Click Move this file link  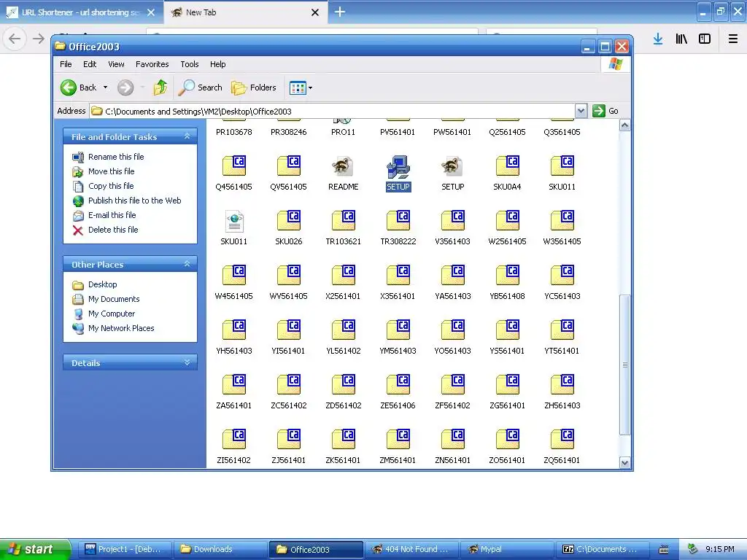click(x=111, y=171)
